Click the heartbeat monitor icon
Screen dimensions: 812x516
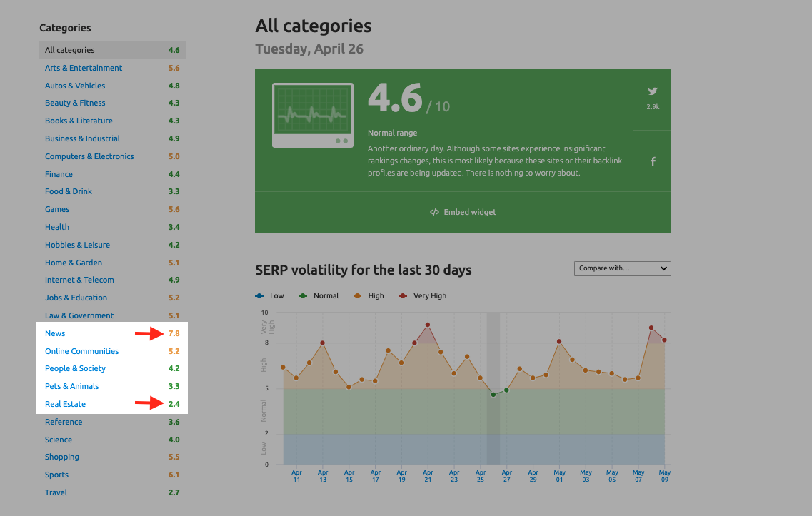(x=313, y=116)
